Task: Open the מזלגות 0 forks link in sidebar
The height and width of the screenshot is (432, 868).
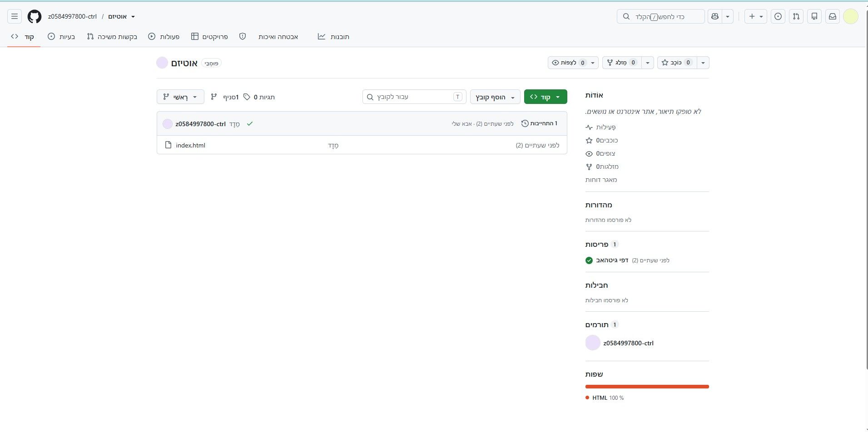Action: (602, 167)
